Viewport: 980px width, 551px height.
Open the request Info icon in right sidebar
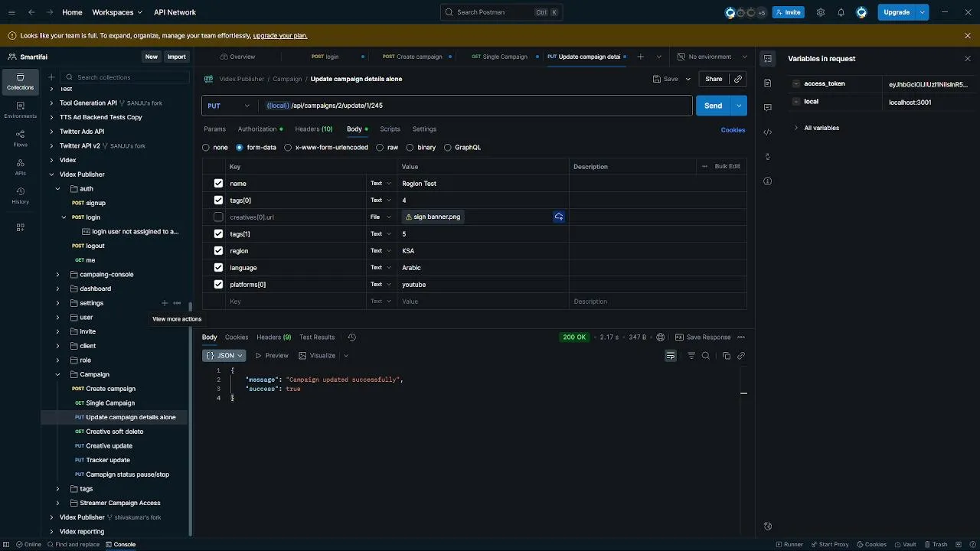click(x=768, y=181)
